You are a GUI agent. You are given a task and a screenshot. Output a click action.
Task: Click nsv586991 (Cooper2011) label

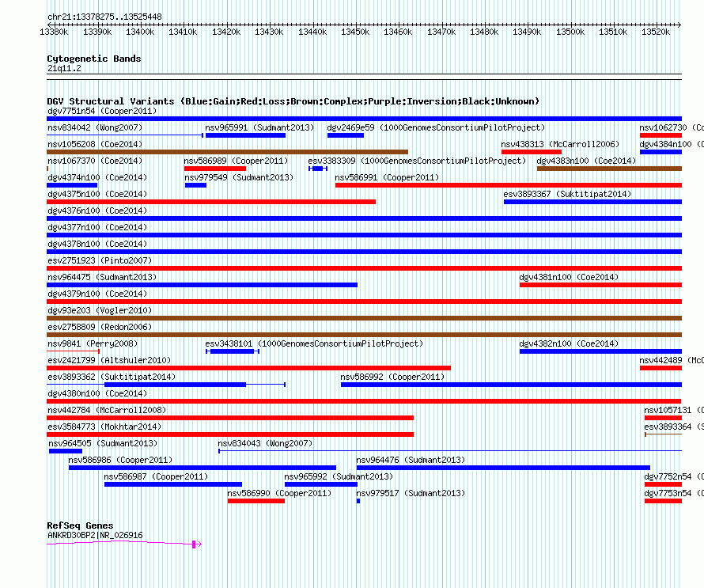(387, 177)
